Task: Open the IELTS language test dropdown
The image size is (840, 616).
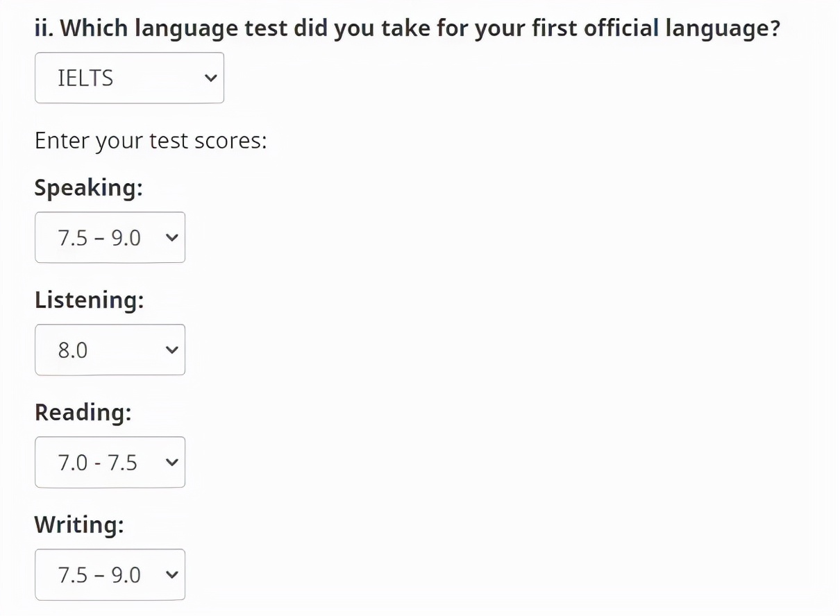Action: tap(129, 78)
